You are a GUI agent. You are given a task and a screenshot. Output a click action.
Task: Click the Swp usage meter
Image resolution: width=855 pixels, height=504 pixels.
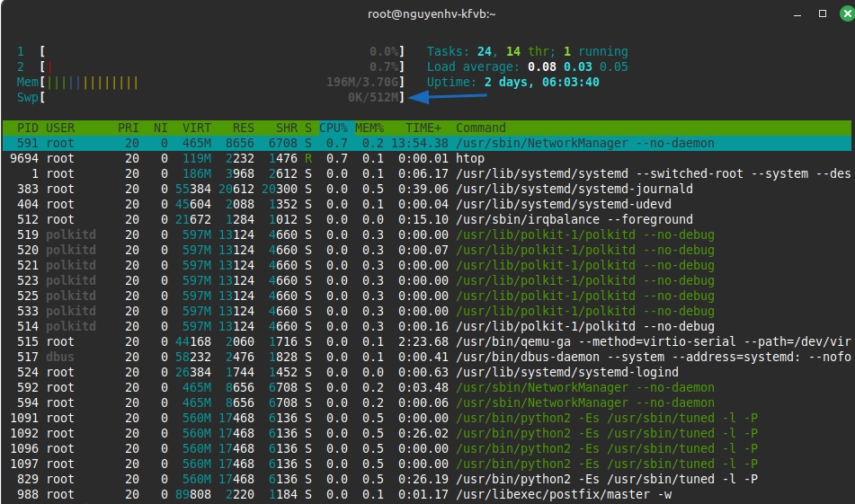point(210,98)
